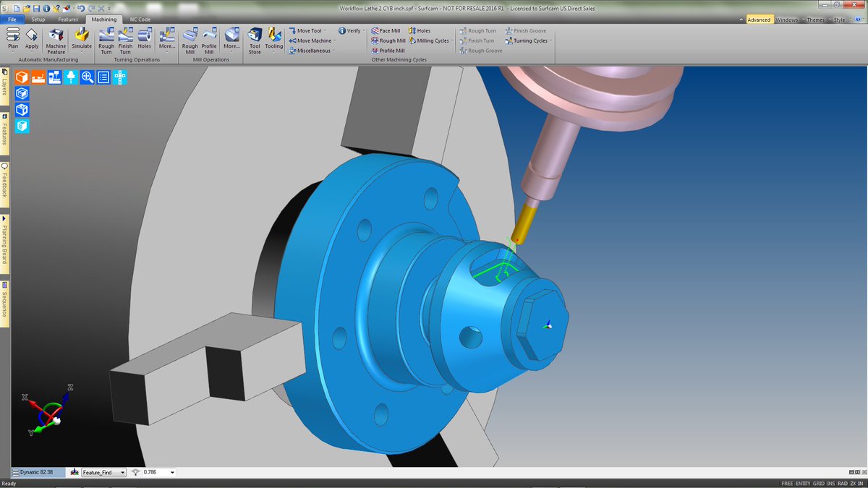Open the File menu
The height and width of the screenshot is (488, 868).
[x=12, y=20]
